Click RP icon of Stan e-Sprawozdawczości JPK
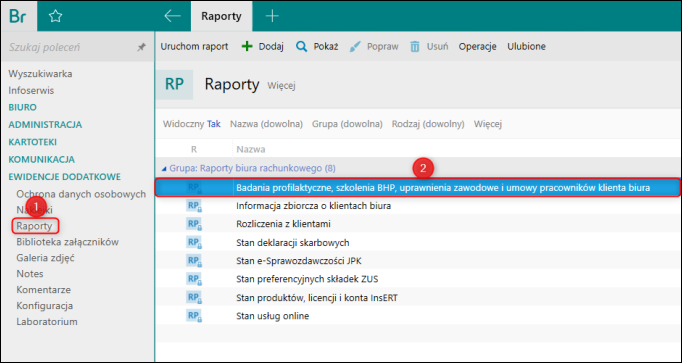The image size is (682, 363). (194, 261)
